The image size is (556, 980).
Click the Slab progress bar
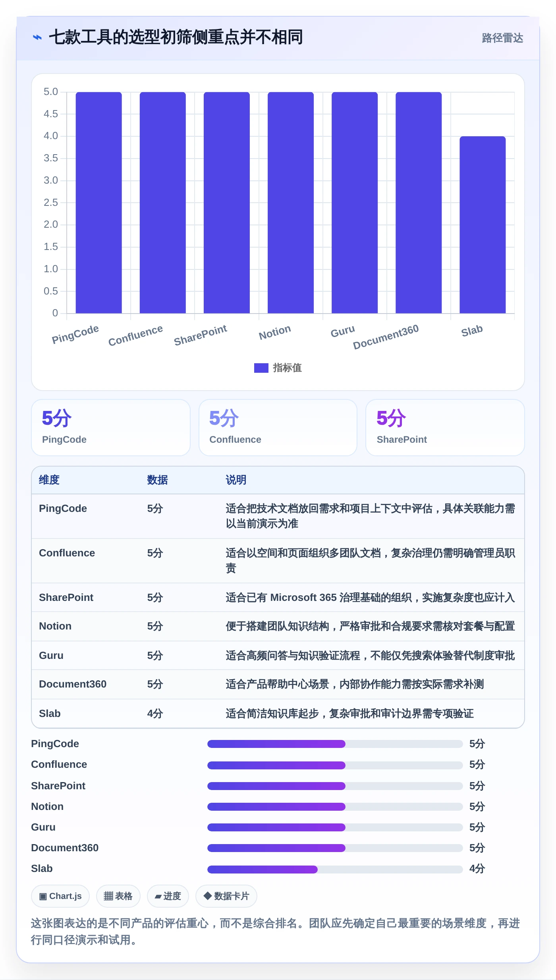pos(335,869)
